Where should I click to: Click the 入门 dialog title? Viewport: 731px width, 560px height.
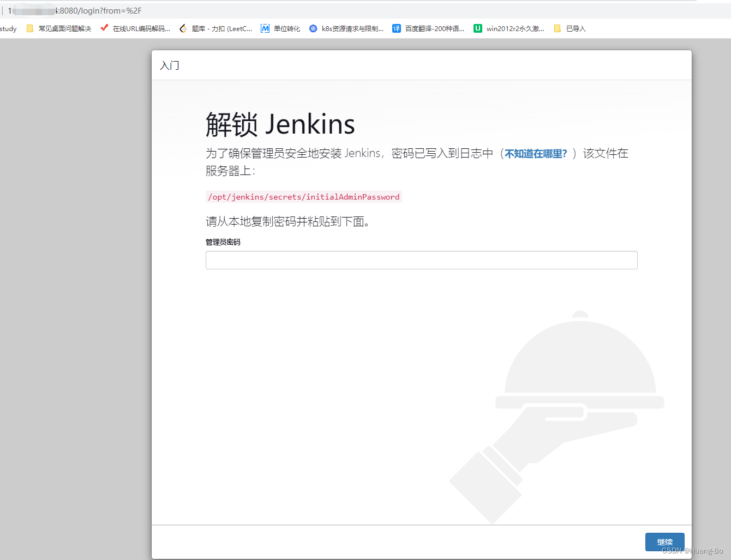click(170, 65)
